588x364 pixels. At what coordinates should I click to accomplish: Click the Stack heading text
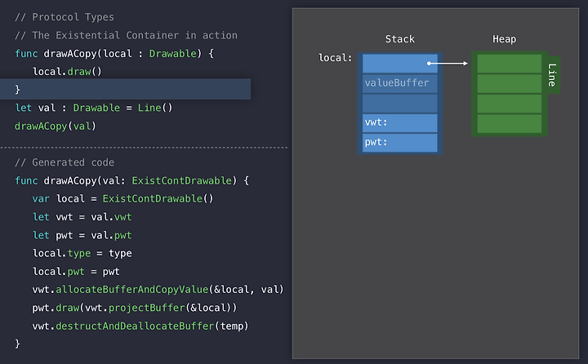400,39
